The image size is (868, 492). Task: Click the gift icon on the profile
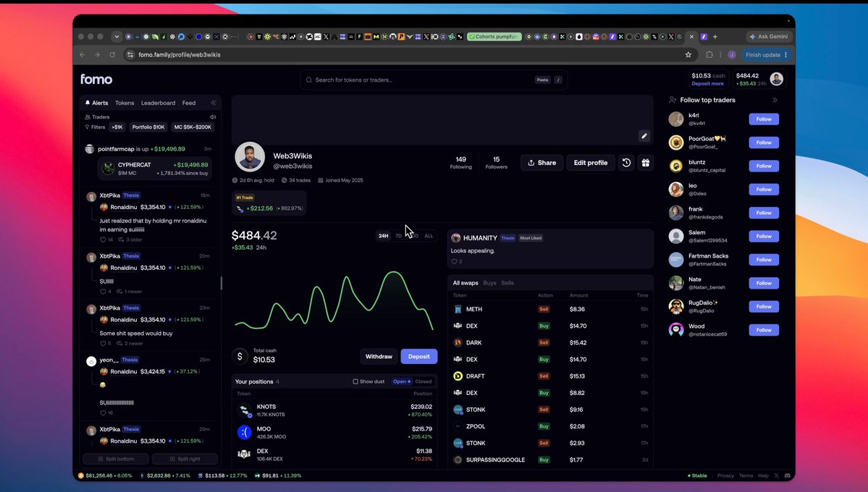[646, 163]
